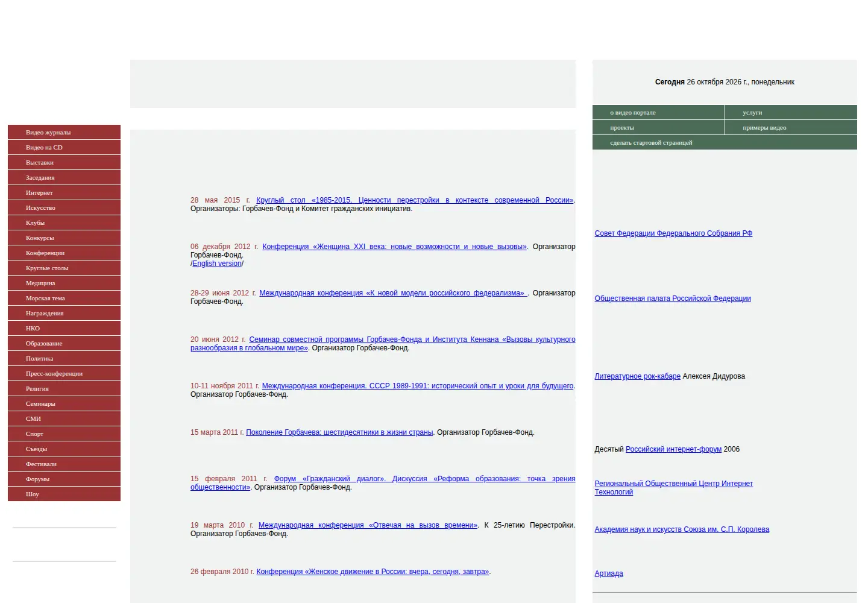The height and width of the screenshot is (603, 868).
Task: Visit the Литературное рок-кабаре link
Action: coord(637,376)
